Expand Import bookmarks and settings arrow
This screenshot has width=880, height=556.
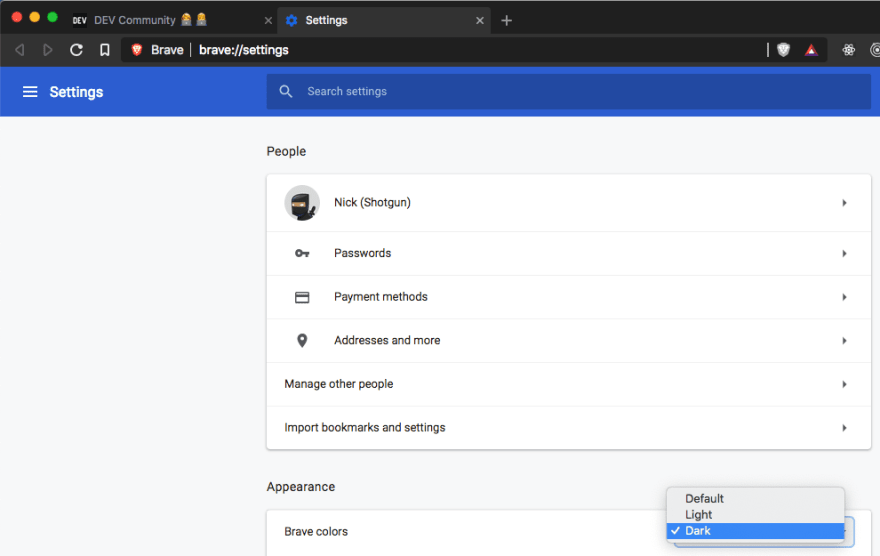click(844, 428)
